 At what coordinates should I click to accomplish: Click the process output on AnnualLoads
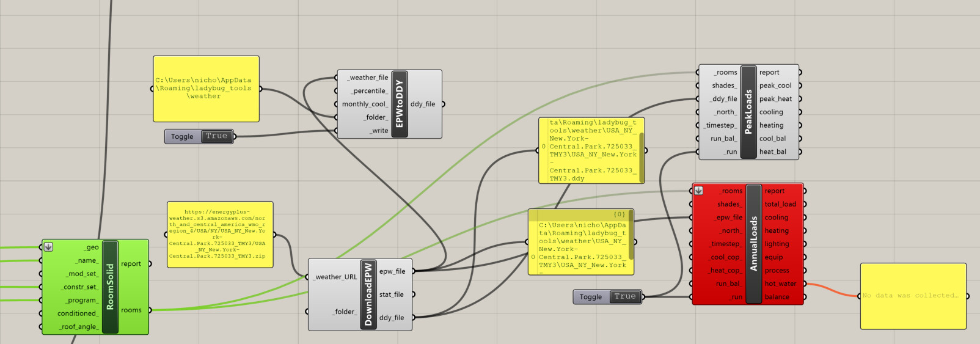pos(777,271)
